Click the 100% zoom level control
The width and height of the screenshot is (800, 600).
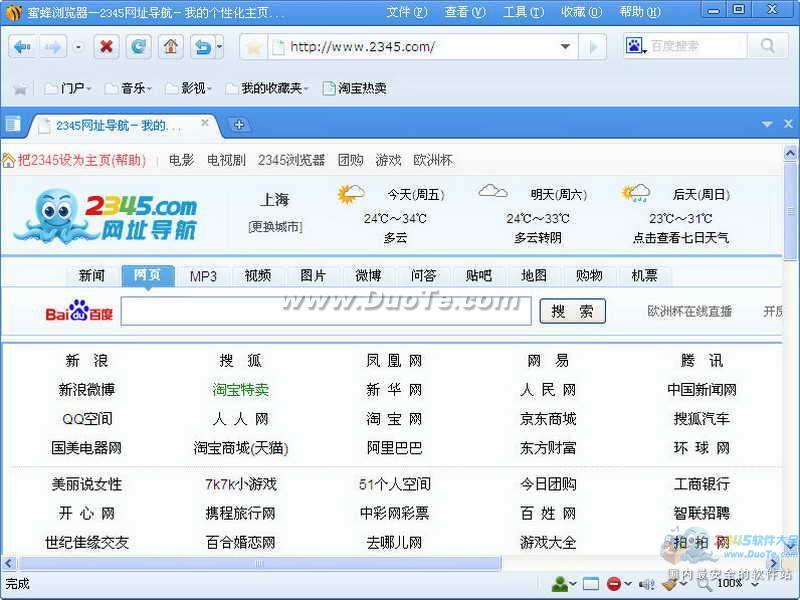(x=729, y=583)
